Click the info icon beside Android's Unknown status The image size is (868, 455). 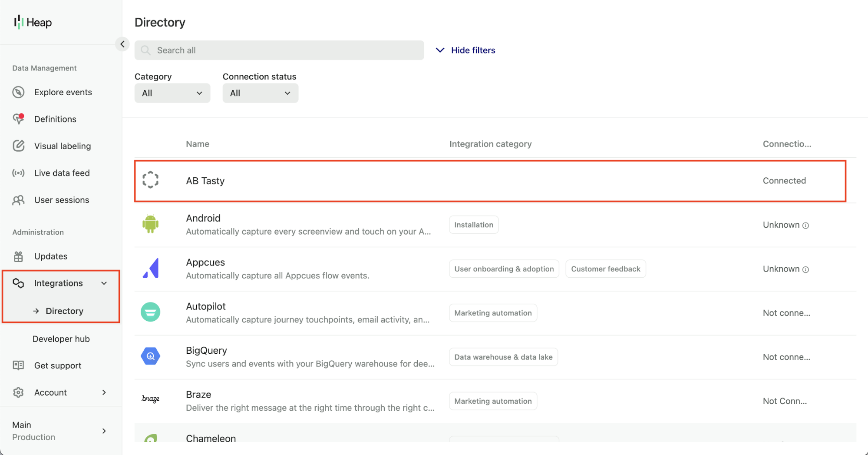805,225
